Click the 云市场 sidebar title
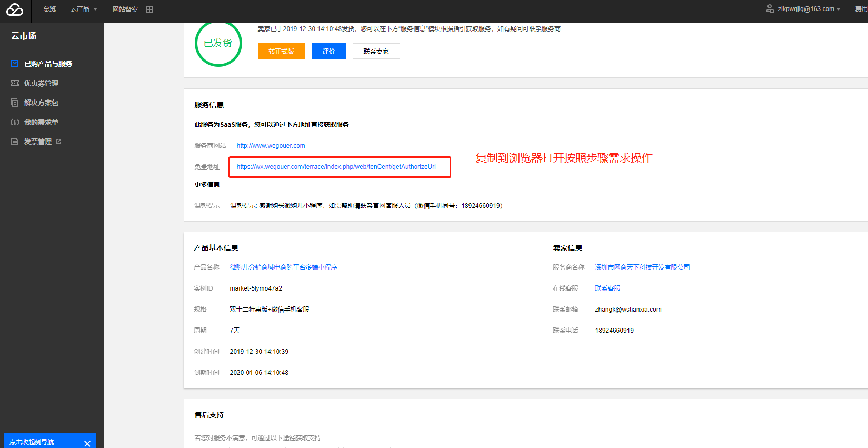Viewport: 868px width, 448px height. pos(24,36)
